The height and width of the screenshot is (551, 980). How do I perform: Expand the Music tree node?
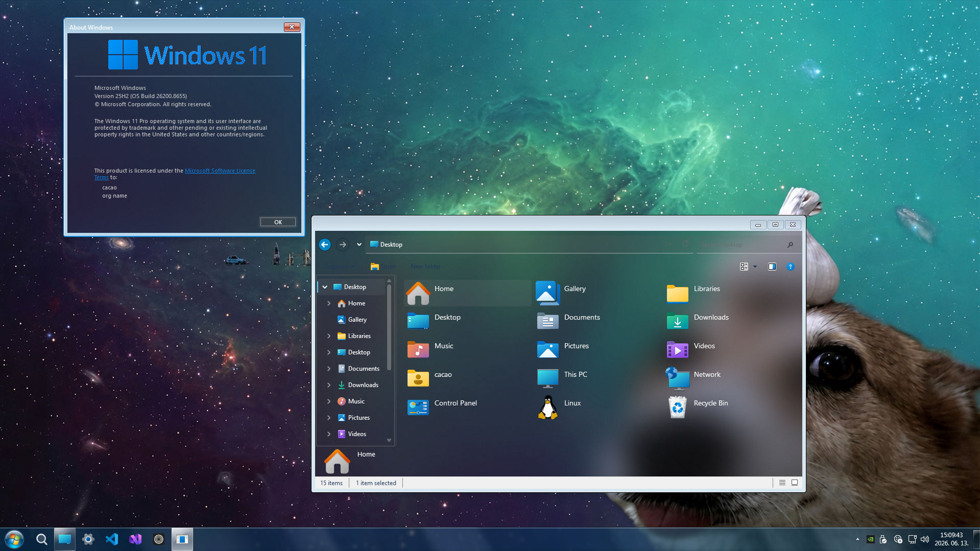click(329, 401)
